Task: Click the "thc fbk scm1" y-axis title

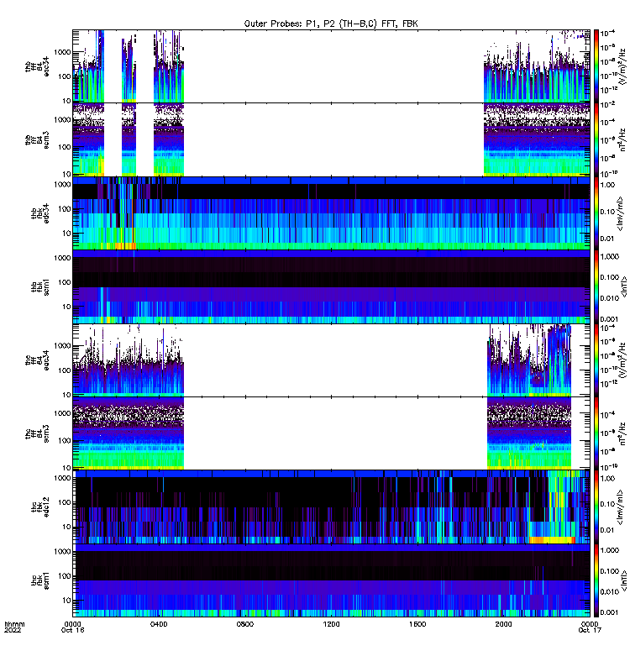Action: pyautogui.click(x=39, y=580)
